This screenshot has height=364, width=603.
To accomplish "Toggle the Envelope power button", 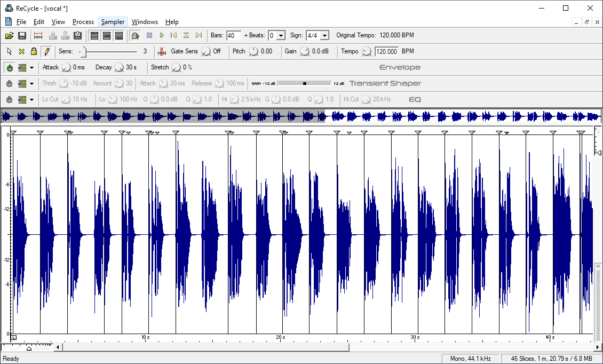I will click(x=10, y=68).
